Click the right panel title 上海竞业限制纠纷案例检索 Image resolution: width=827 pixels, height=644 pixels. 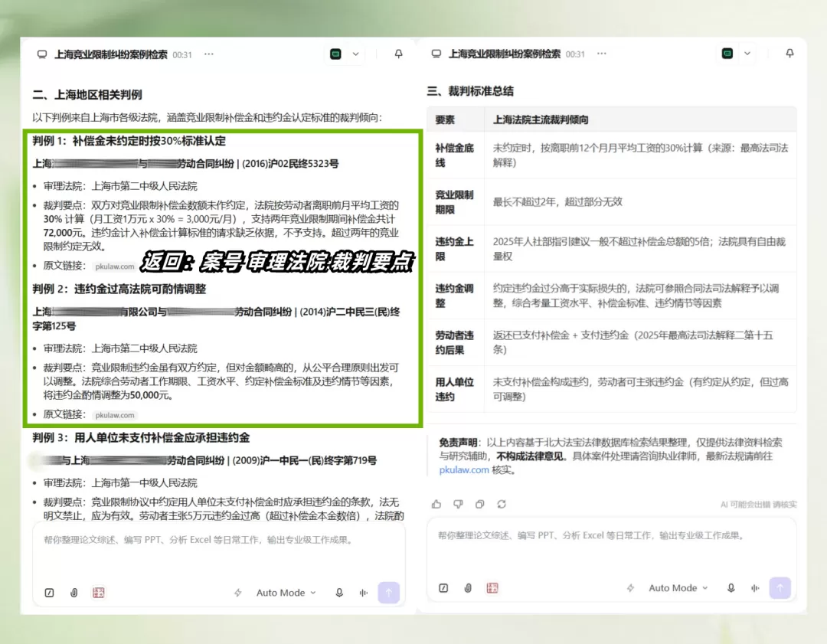click(x=504, y=54)
